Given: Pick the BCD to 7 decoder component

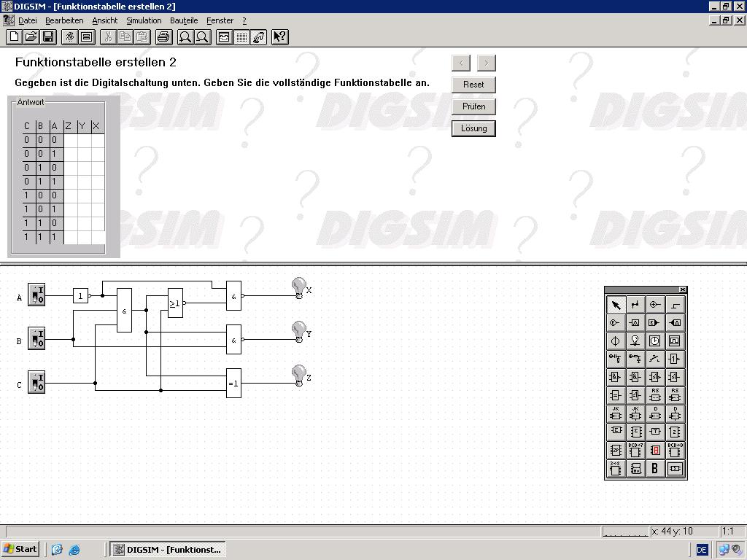Looking at the screenshot, I should 635,449.
